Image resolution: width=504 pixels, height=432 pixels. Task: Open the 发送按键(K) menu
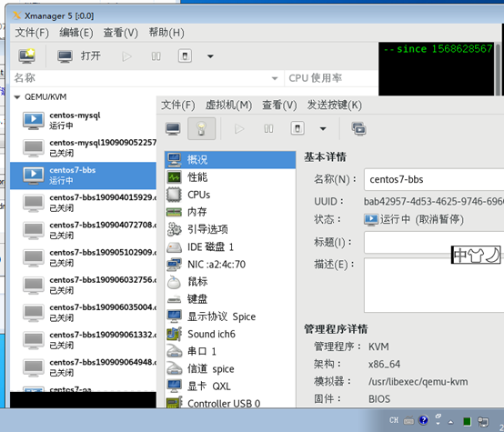(x=334, y=105)
